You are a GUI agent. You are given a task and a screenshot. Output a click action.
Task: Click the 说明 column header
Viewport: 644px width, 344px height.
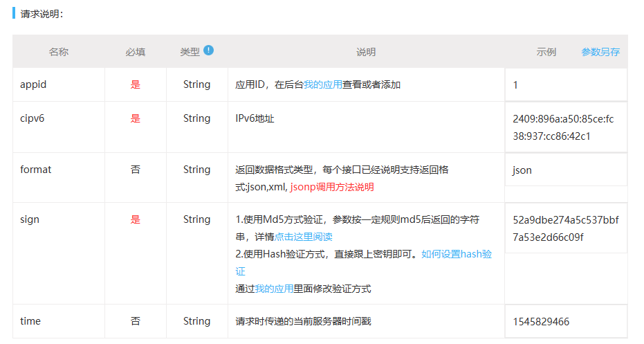[x=365, y=52]
